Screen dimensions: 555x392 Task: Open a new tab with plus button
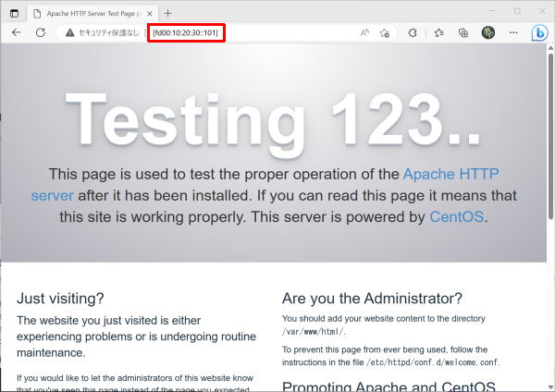167,14
